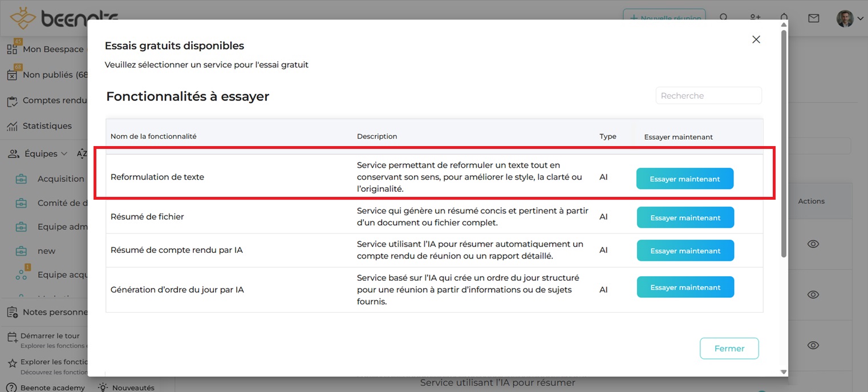Image resolution: width=868 pixels, height=392 pixels.
Task: Select the 'new' team in sidebar
Action: [x=47, y=251]
